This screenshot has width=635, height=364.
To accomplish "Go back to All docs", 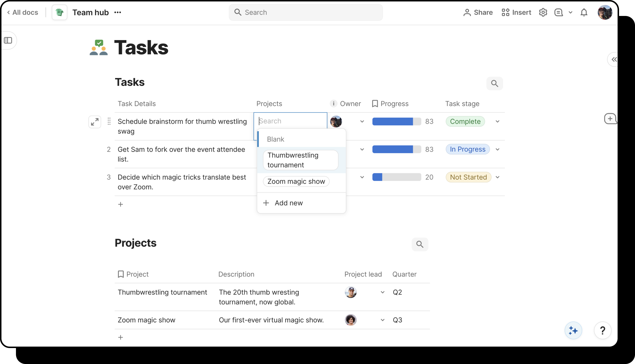I will click(22, 12).
